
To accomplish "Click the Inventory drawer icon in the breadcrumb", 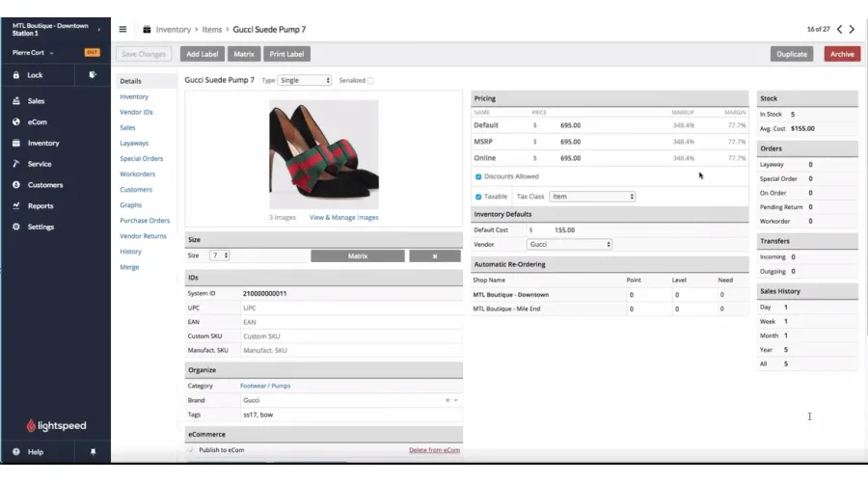I will click(x=147, y=29).
